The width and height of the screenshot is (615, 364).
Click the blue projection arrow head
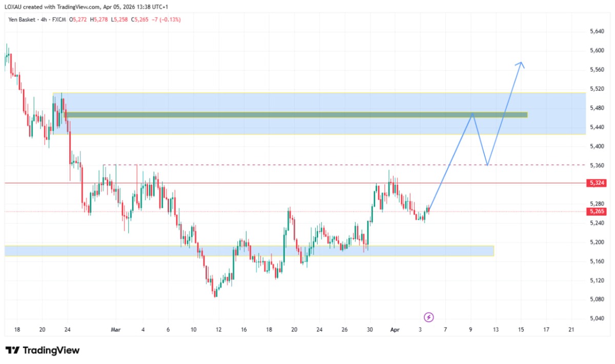coord(521,63)
